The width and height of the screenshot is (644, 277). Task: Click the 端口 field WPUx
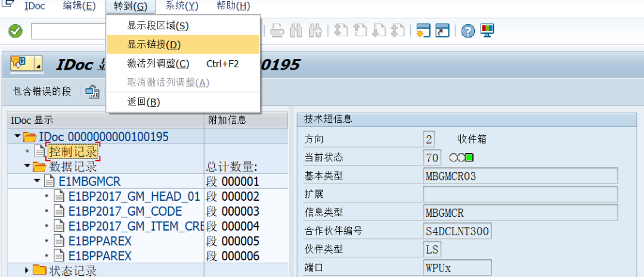click(457, 267)
